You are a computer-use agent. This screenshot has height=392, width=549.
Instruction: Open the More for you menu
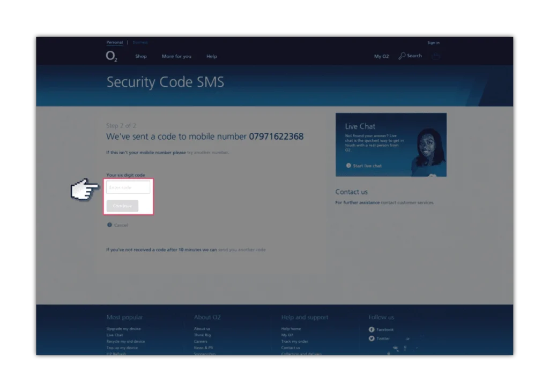(x=176, y=56)
